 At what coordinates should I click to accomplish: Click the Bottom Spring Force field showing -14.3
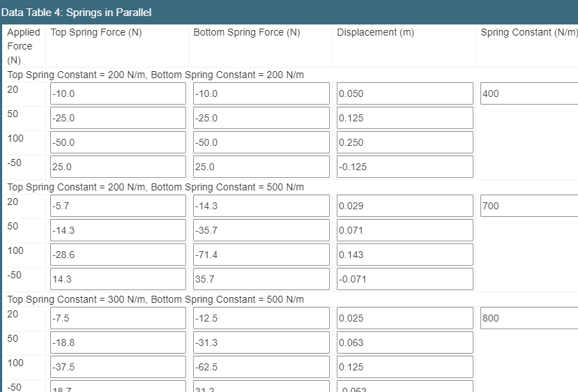pos(261,206)
